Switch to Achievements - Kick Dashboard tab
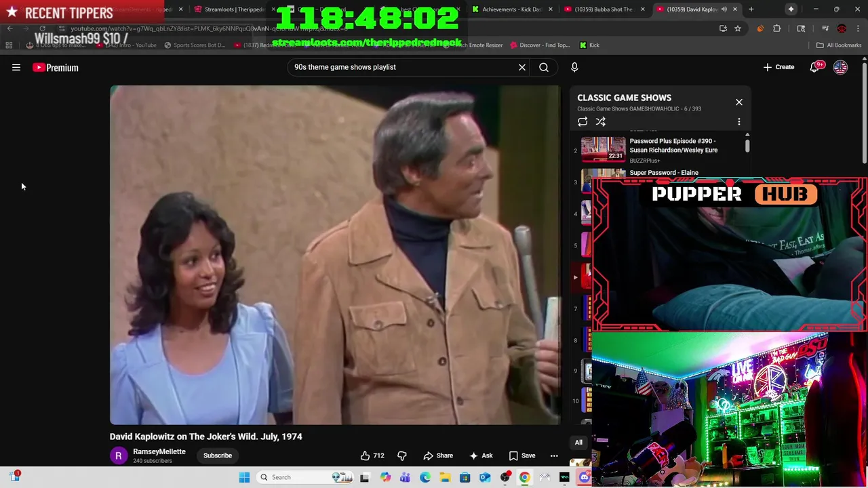 (x=512, y=9)
